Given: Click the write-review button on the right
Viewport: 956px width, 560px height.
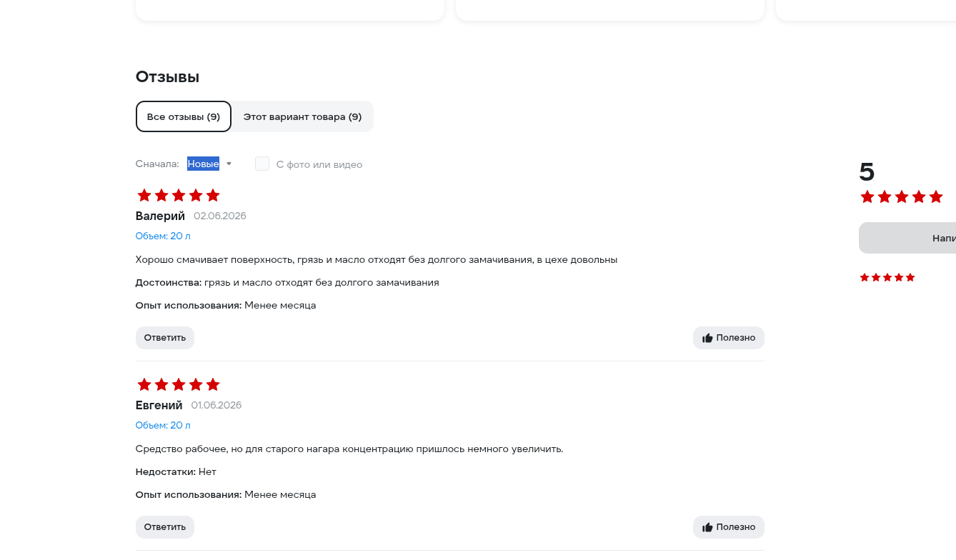Looking at the screenshot, I should pos(907,238).
